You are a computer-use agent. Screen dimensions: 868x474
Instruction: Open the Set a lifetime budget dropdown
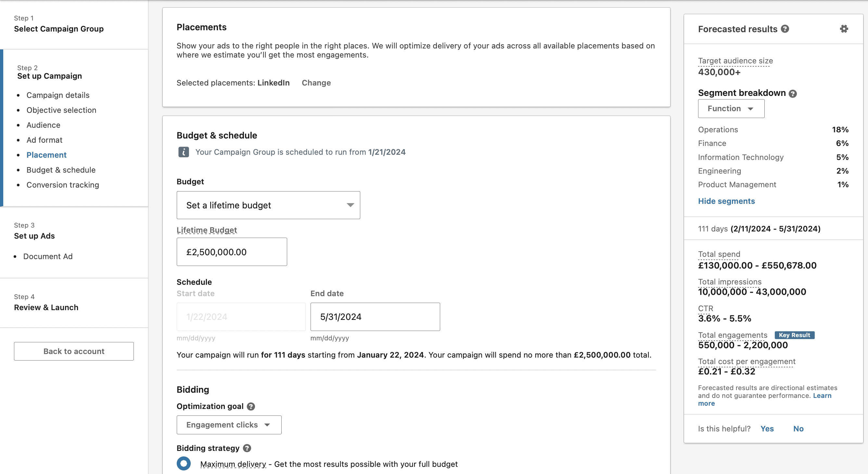(268, 205)
